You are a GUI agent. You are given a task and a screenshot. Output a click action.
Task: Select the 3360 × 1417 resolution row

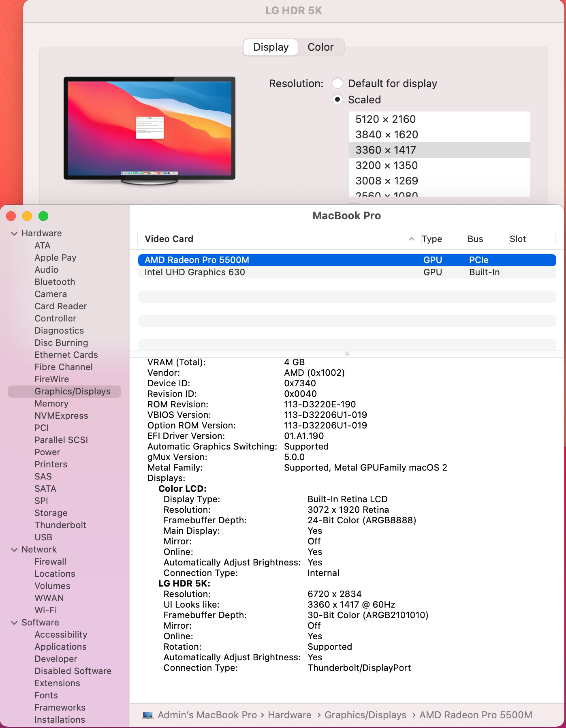(439, 150)
